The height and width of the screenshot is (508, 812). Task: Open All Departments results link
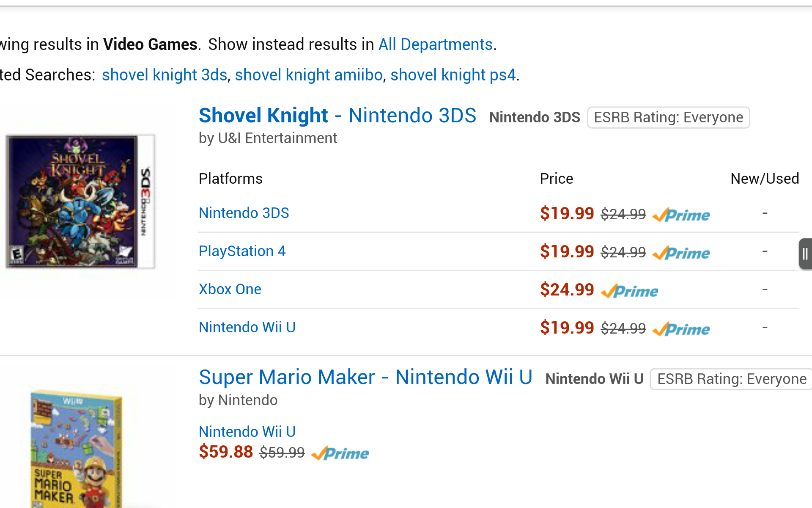[435, 44]
